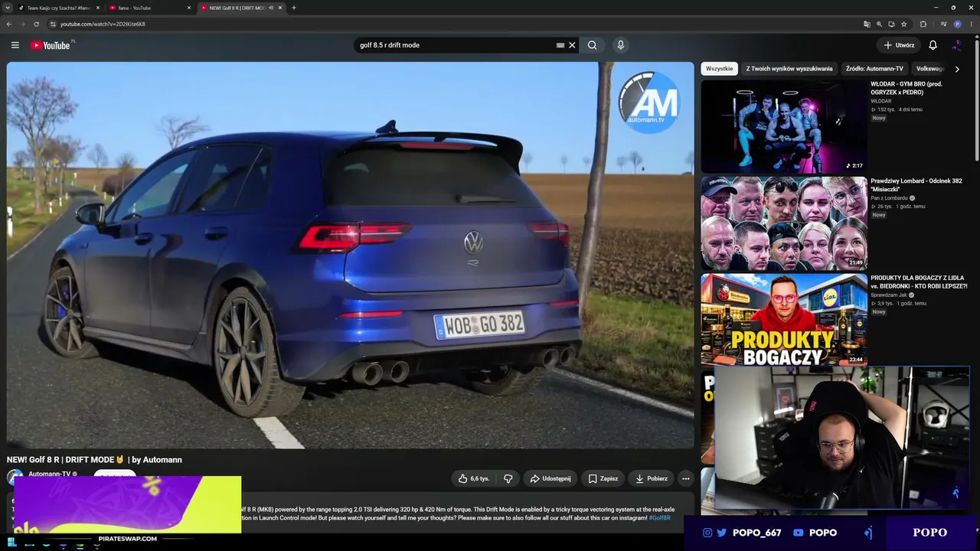Open the browser extensions puzzle icon
The width and height of the screenshot is (980, 551).
(923, 24)
